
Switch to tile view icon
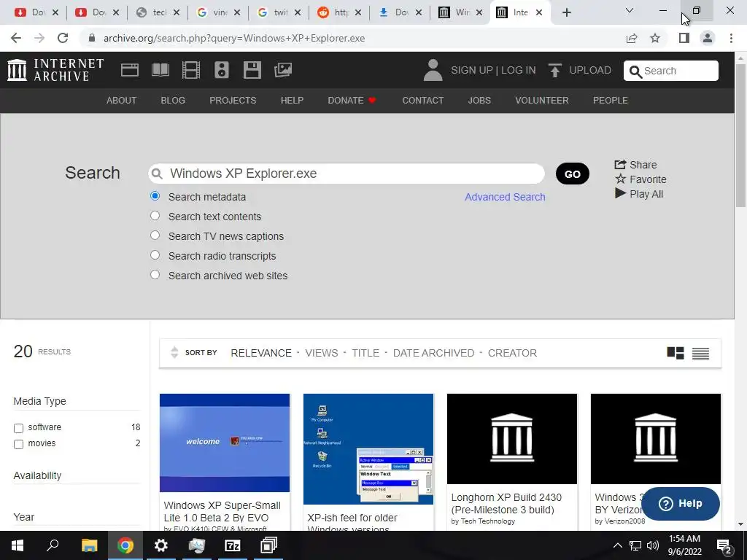675,353
